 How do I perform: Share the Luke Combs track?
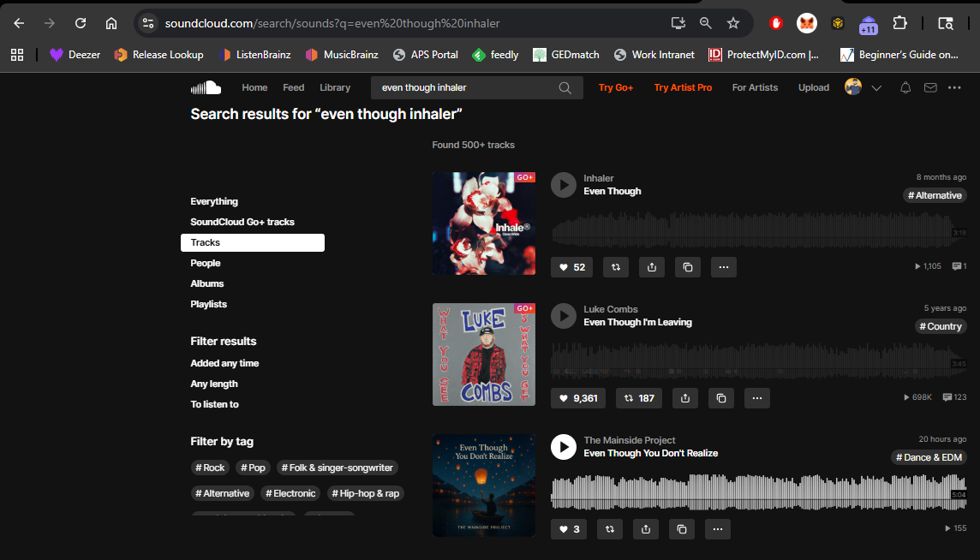click(x=684, y=398)
